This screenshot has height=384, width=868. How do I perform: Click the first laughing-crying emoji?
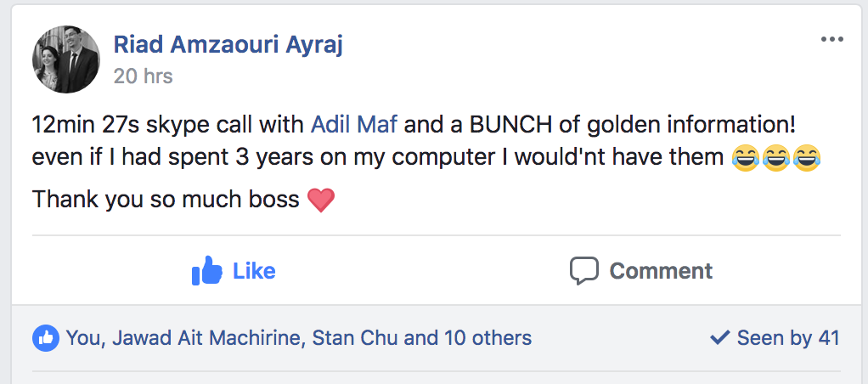[x=745, y=158]
